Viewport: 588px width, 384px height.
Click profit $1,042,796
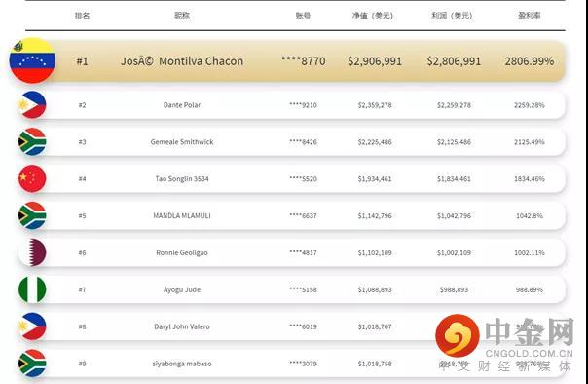pos(454,216)
